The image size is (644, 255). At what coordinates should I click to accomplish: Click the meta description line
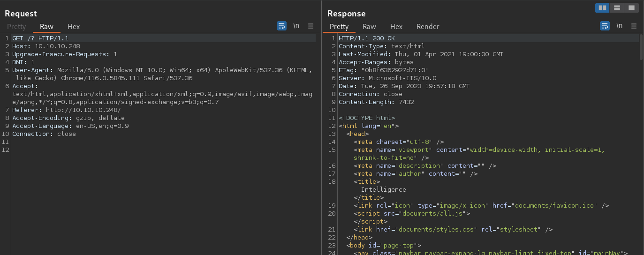pos(425,166)
